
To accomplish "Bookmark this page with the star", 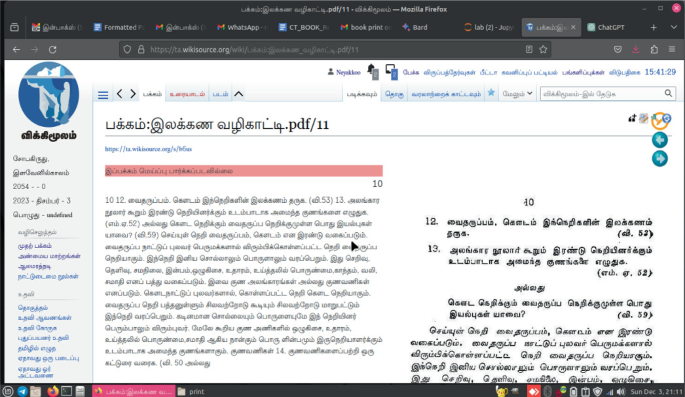I will (543, 49).
